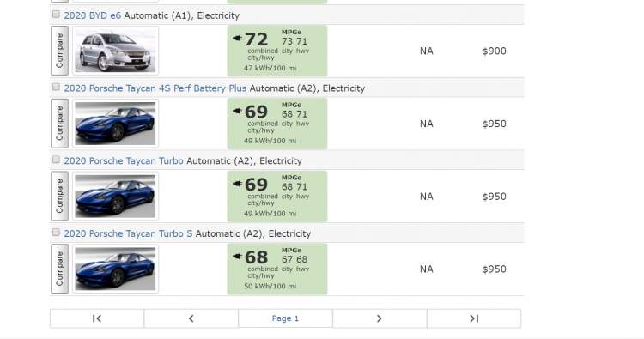Click the plug icon beside 72 MPGe
Viewport: 644px width, 339px height.
point(237,38)
